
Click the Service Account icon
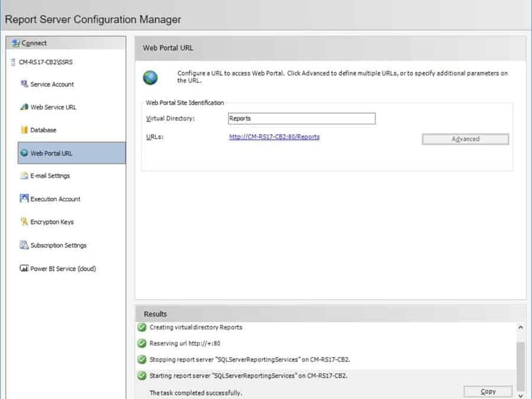pos(24,84)
